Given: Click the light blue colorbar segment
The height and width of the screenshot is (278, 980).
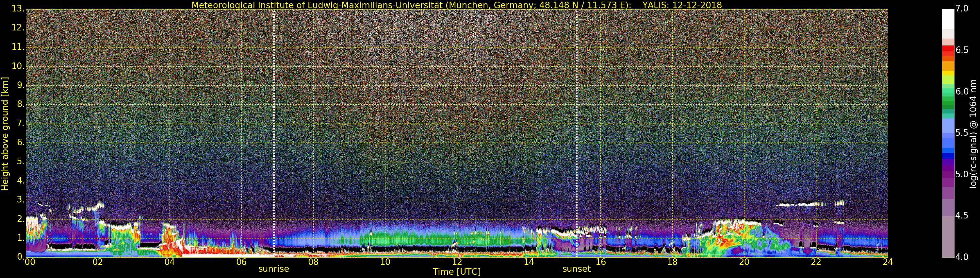Looking at the screenshot, I should 948,125.
